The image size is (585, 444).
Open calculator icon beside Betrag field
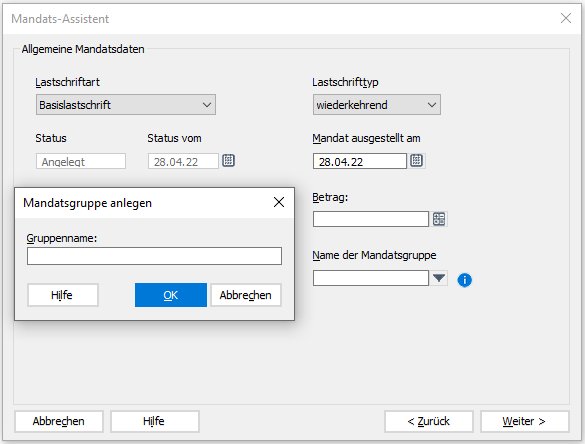(439, 219)
